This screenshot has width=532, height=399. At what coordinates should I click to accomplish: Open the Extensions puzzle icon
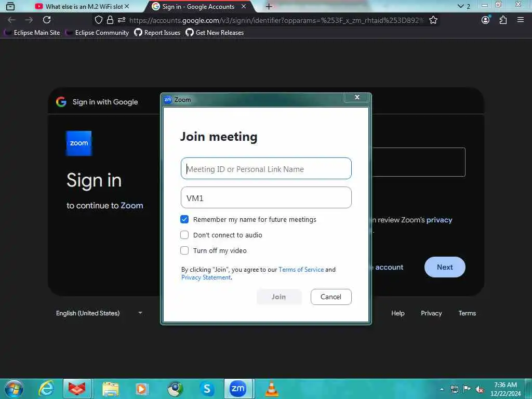(503, 20)
